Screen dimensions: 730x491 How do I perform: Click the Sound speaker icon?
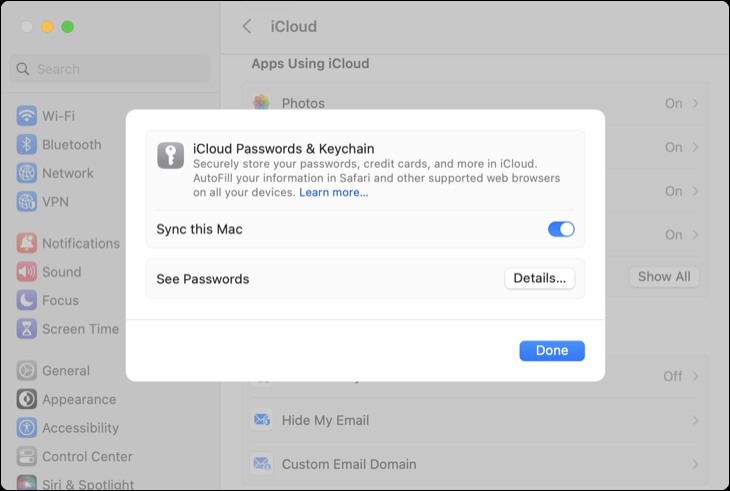27,272
